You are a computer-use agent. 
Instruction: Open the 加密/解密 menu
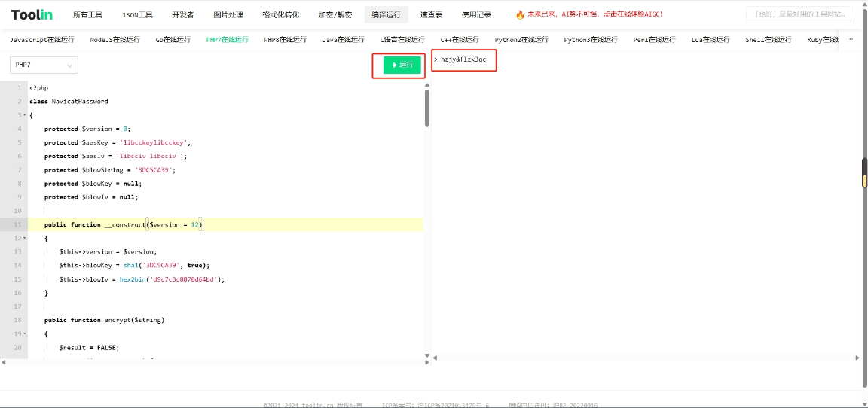click(335, 14)
